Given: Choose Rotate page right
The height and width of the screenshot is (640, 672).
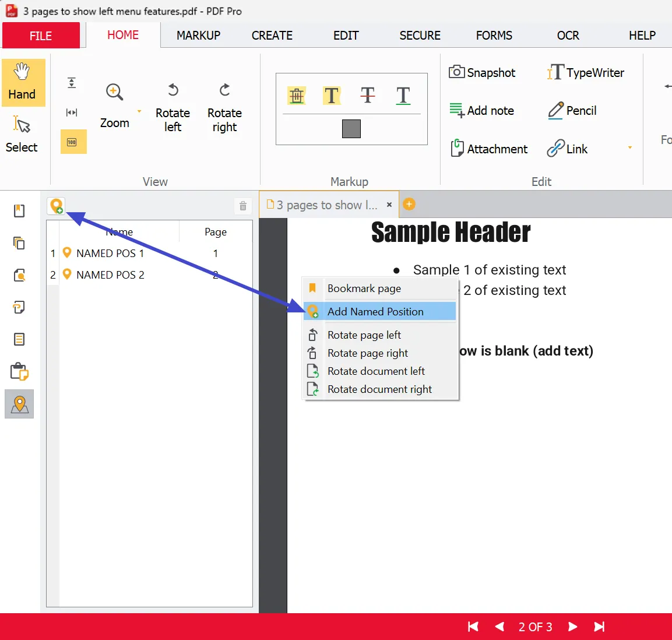Looking at the screenshot, I should 380,353.
